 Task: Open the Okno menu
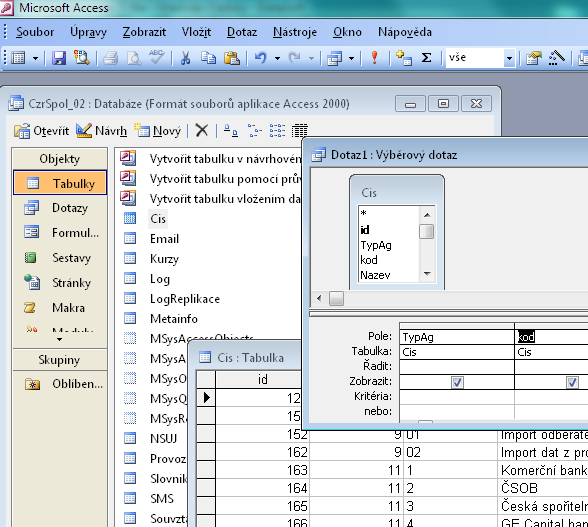coord(347,32)
